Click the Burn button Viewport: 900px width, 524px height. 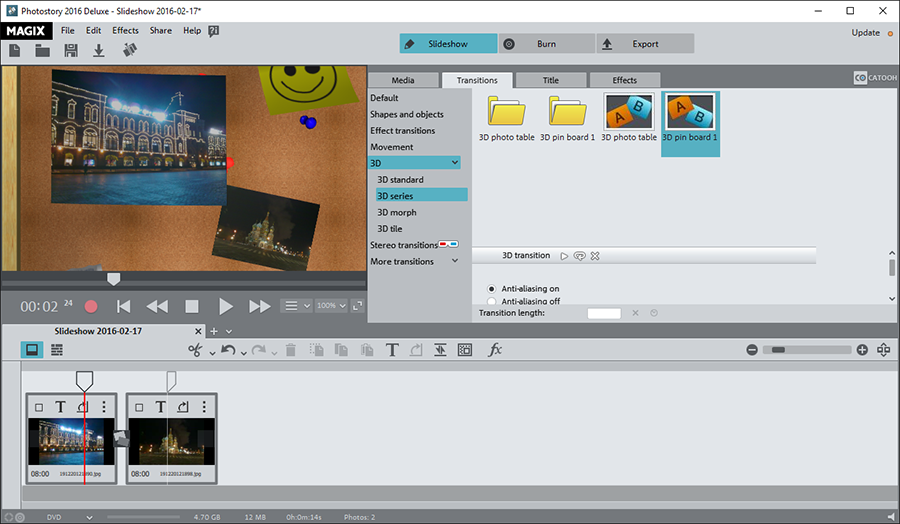(545, 44)
